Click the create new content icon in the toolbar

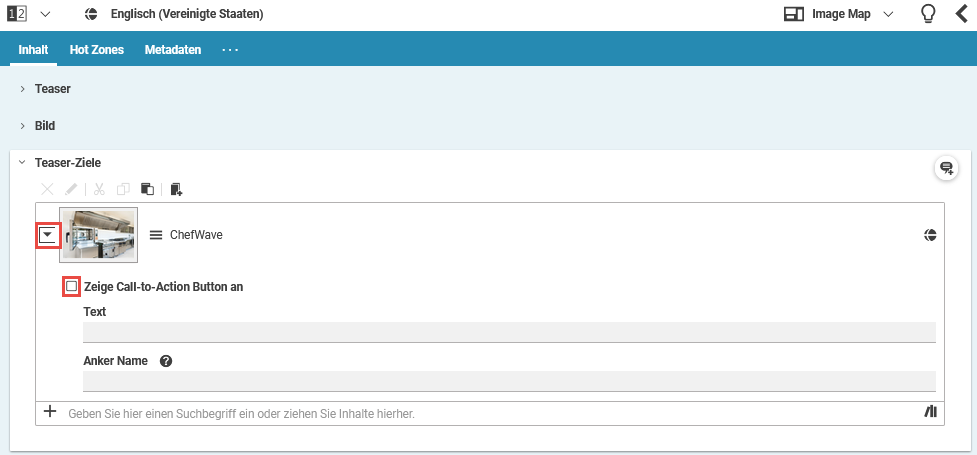coord(176,189)
